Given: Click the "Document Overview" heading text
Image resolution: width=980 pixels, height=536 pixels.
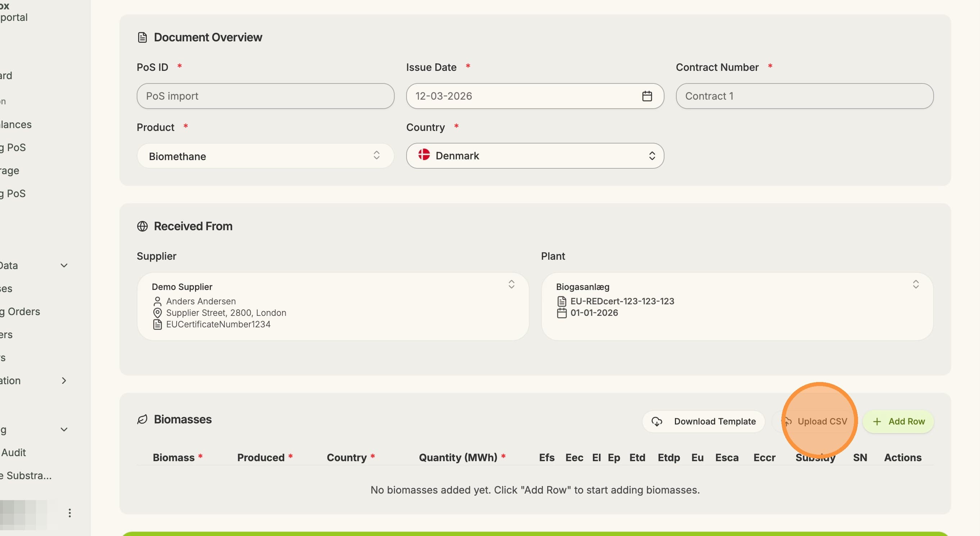Looking at the screenshot, I should click(x=208, y=37).
